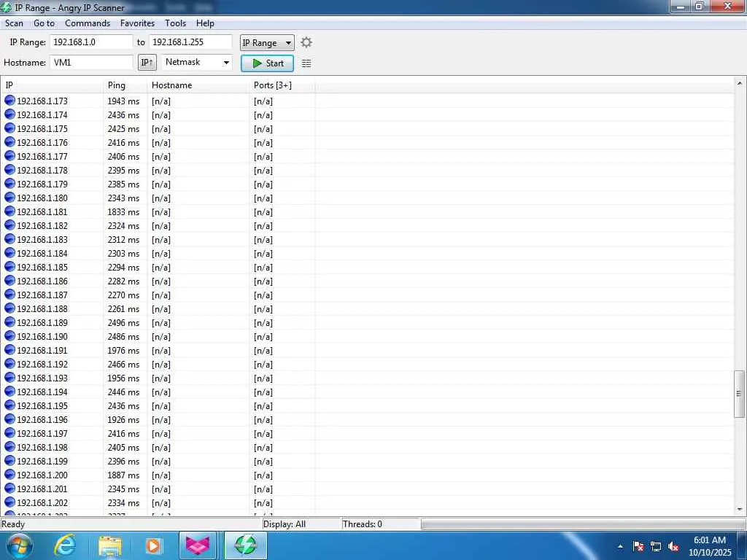Click the start IP field 192.168.1.0
Viewport: 747px width, 560px height.
click(91, 42)
